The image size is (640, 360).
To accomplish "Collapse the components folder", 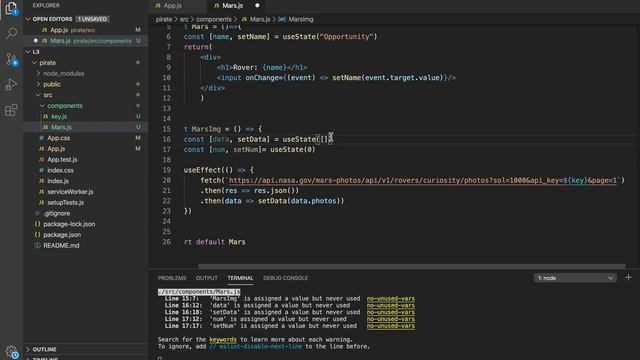I will point(42,106).
